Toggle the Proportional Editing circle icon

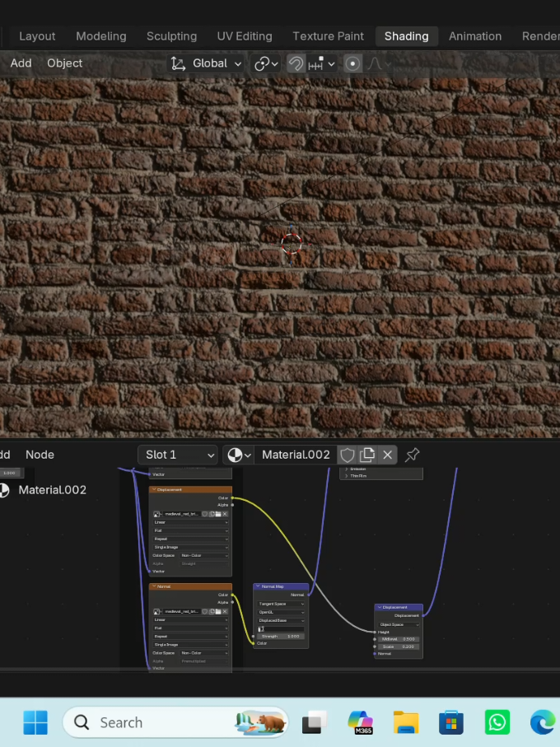tap(352, 63)
